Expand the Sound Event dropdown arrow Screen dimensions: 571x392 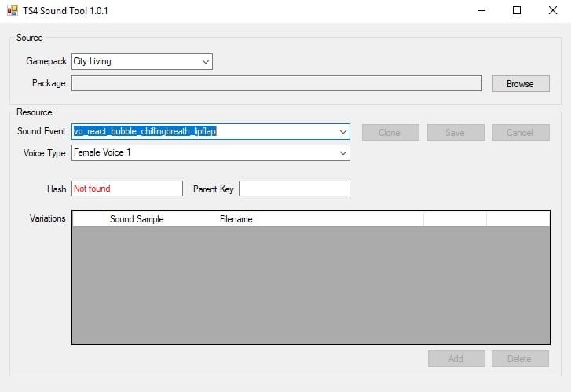(x=342, y=131)
